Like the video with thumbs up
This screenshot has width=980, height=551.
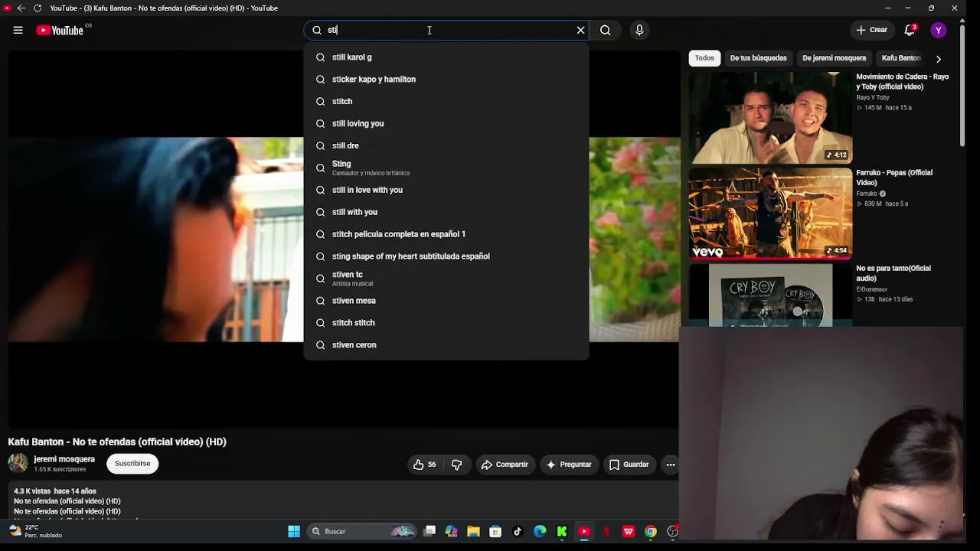[x=424, y=465]
